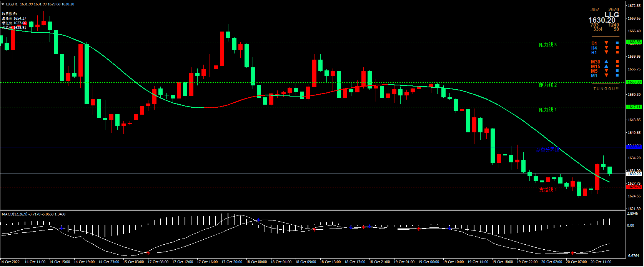Click the blue square in the D1 row

coord(617,43)
